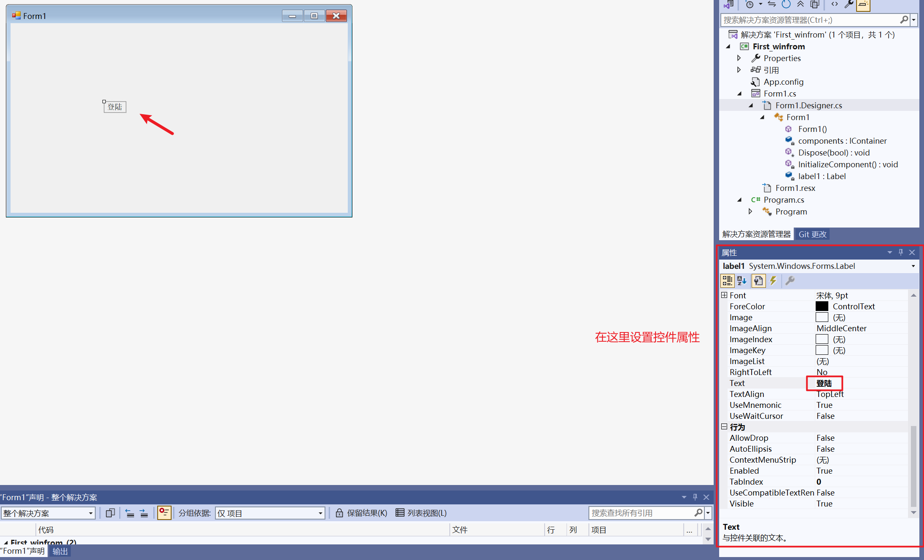Select the Categorized view icon in Properties
Screen dimensions: 924x560
727,281
